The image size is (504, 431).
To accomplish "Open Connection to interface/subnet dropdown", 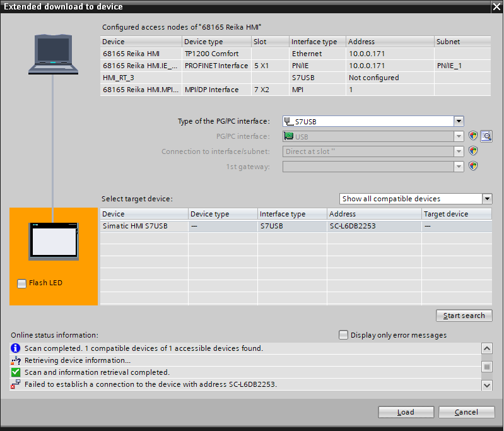I will point(459,151).
